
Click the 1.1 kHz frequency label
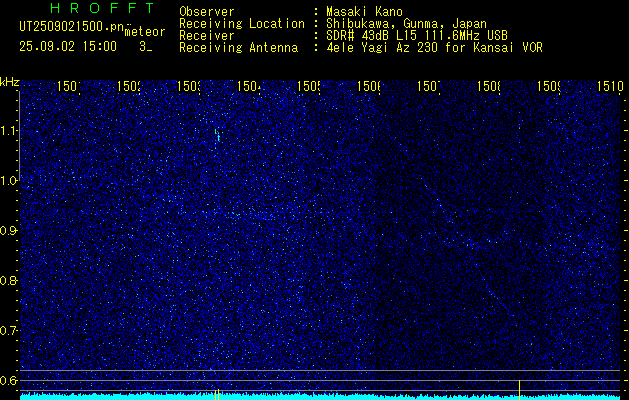click(9, 130)
